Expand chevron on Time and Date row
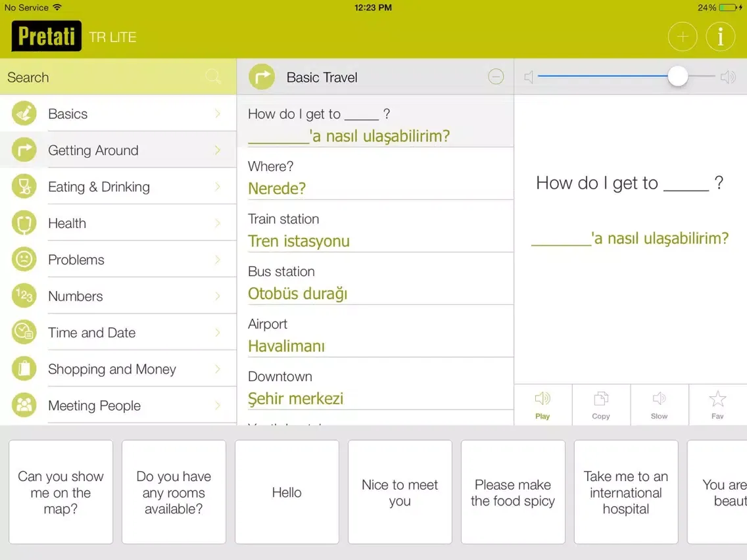This screenshot has height=560, width=747. (218, 333)
